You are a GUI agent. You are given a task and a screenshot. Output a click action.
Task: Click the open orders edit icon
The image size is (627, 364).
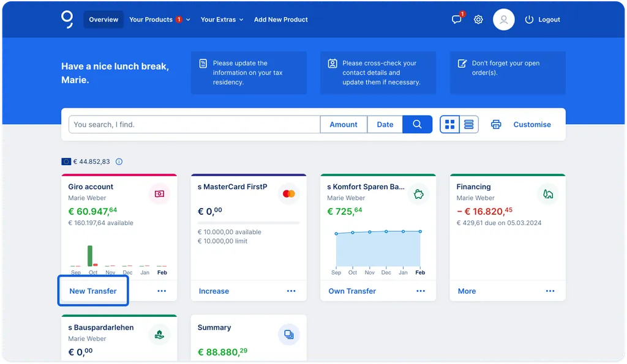pyautogui.click(x=462, y=63)
